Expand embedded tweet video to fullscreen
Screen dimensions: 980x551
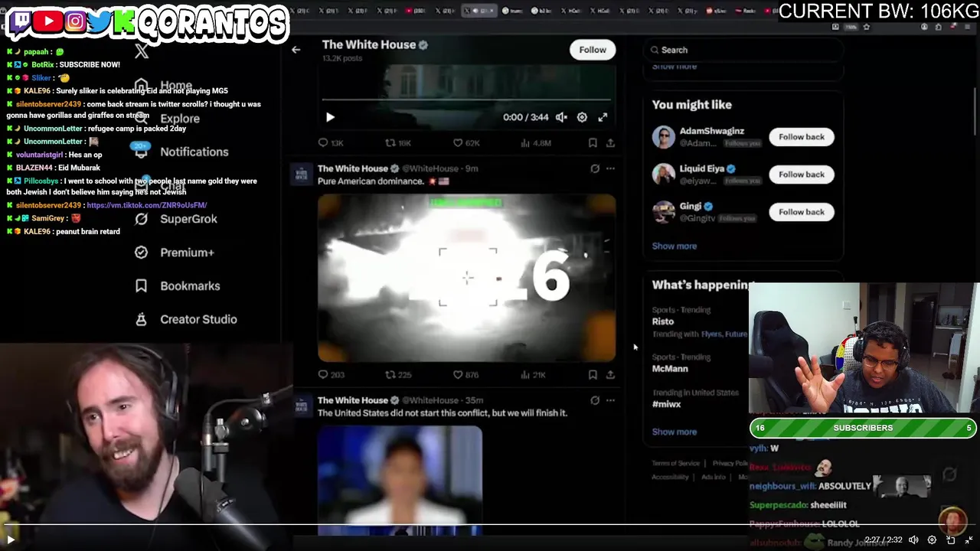click(x=603, y=117)
